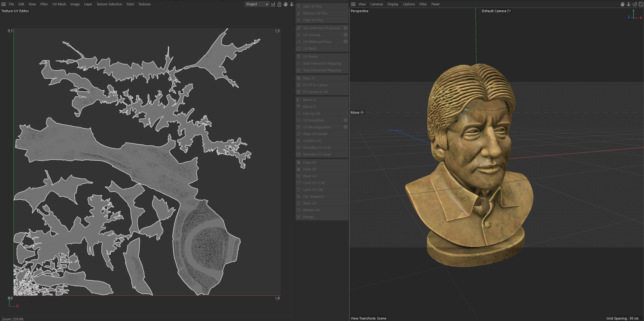644x321 pixels.
Task: Click UV editor pan hand icon
Action: click(x=285, y=4)
